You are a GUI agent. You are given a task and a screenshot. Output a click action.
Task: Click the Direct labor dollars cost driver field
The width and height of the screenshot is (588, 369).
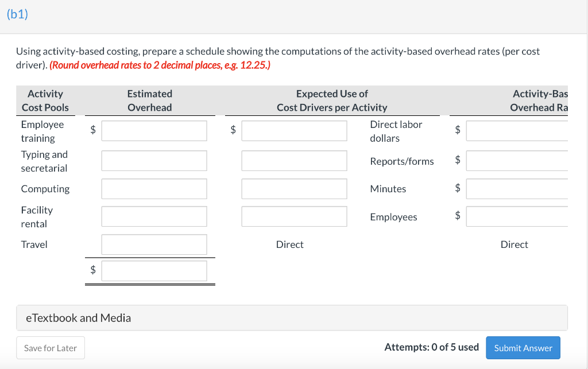pyautogui.click(x=294, y=130)
